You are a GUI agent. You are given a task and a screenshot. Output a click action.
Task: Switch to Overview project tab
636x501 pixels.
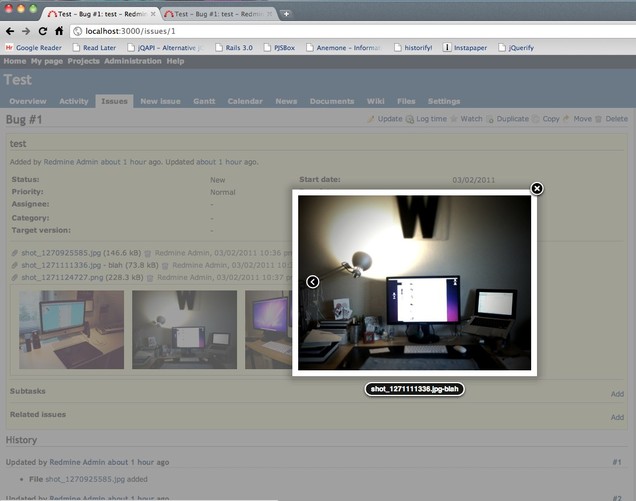point(28,101)
